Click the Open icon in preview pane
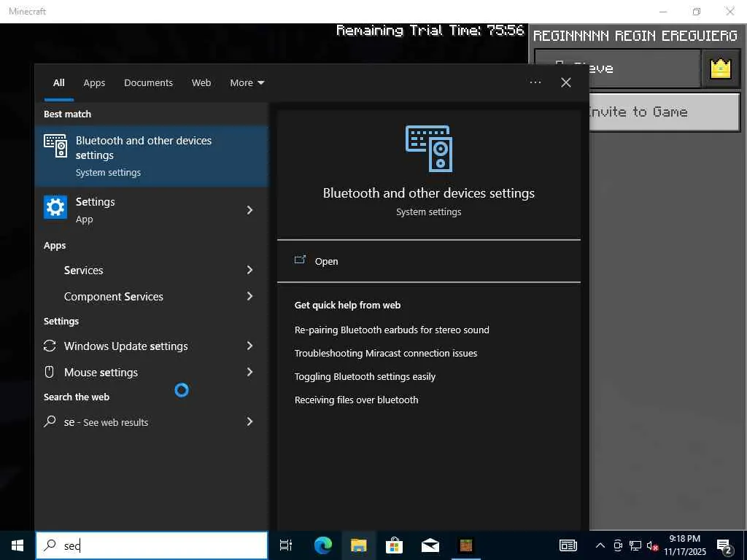This screenshot has height=560, width=747. click(x=300, y=260)
